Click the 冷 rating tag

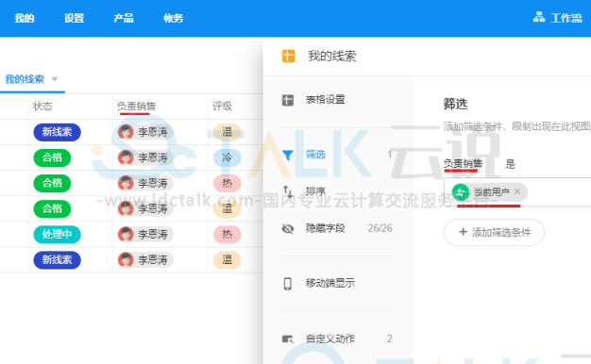click(x=227, y=157)
